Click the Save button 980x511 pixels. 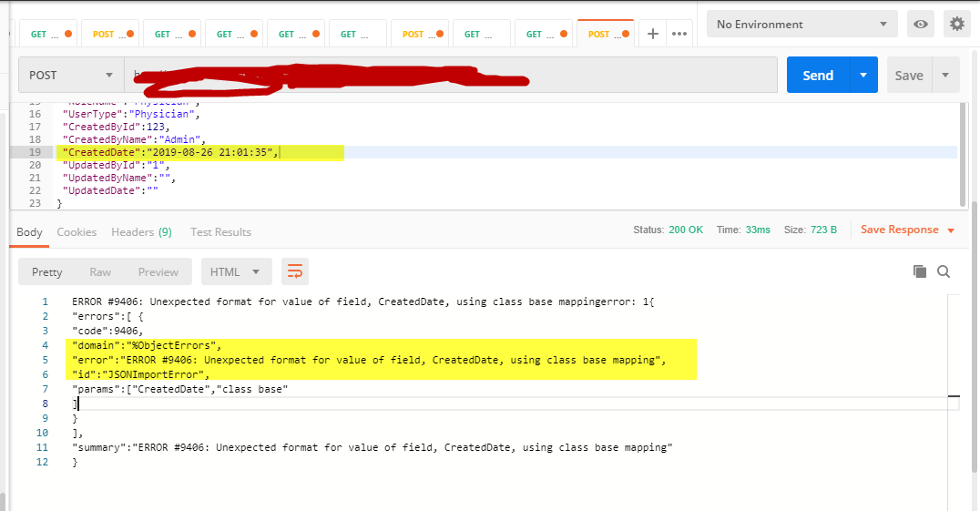909,75
